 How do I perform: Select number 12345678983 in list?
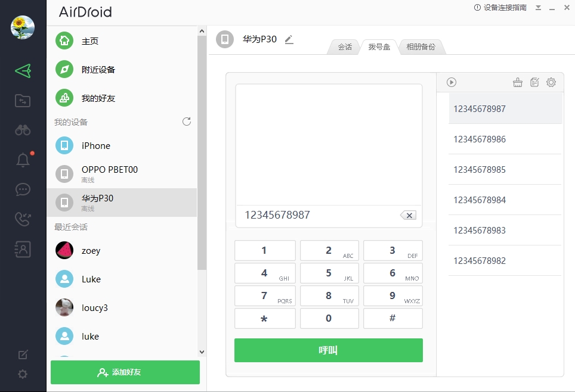click(x=505, y=230)
